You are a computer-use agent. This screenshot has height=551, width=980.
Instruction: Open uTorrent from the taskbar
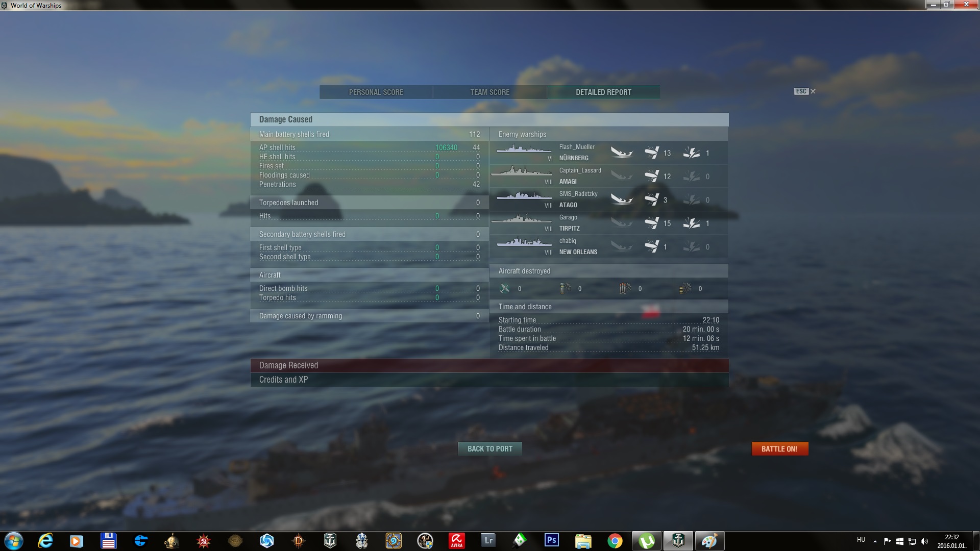(647, 541)
